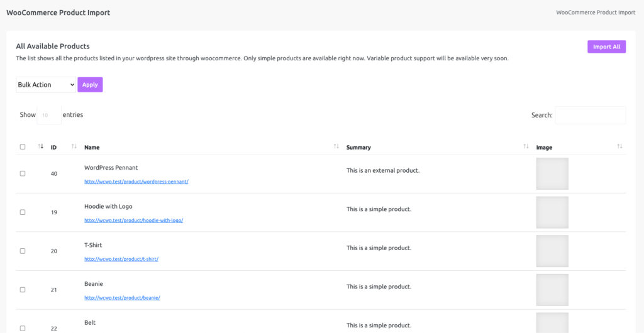The width and height of the screenshot is (644, 333).
Task: Select the T-Shirt row checkbox
Action: [23, 251]
